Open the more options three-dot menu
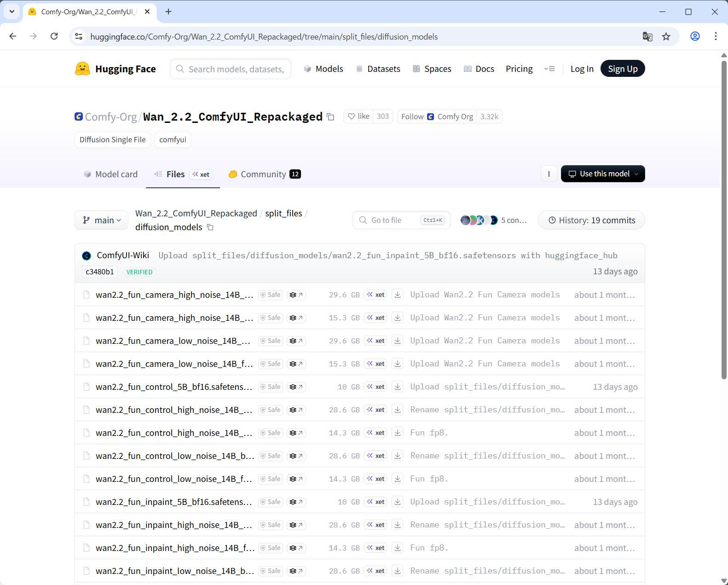Screen dimensions: 728x585 click(x=549, y=174)
